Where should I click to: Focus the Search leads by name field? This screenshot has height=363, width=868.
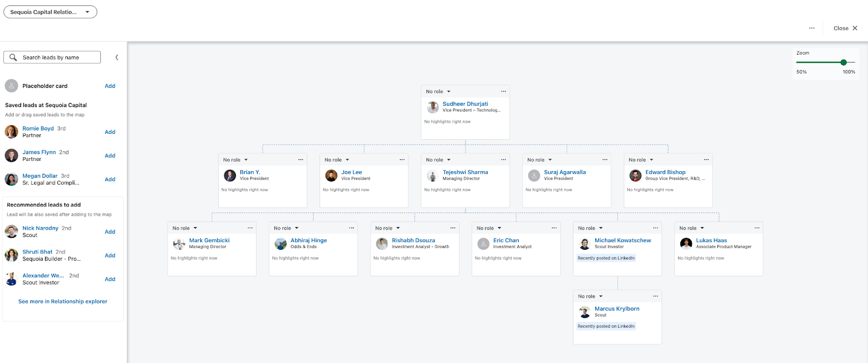coord(52,57)
